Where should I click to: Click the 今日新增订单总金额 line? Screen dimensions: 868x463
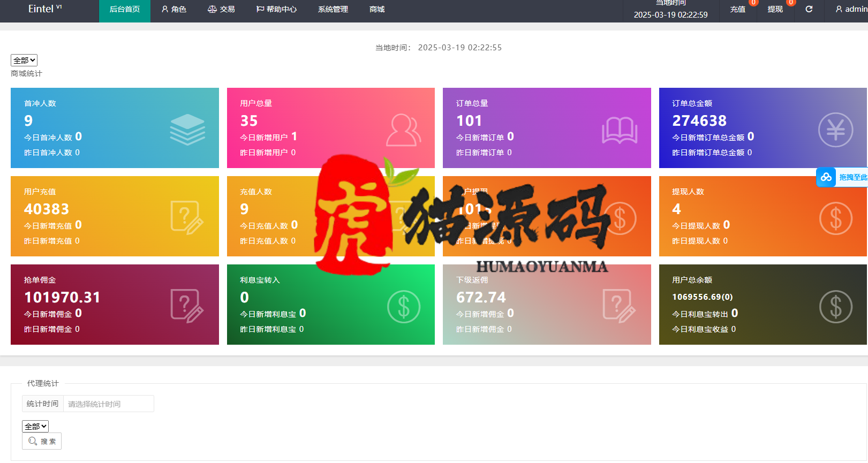point(713,137)
